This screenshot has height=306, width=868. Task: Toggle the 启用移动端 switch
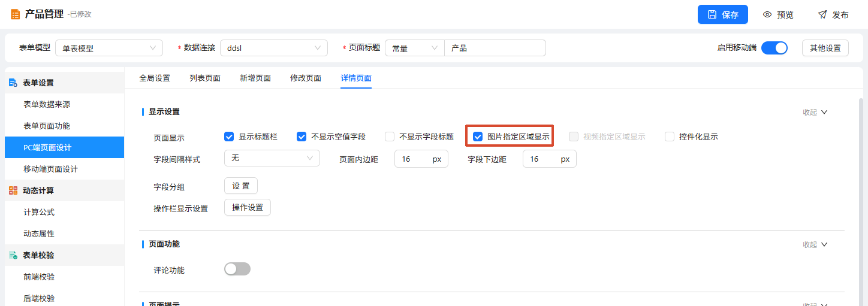tap(774, 48)
